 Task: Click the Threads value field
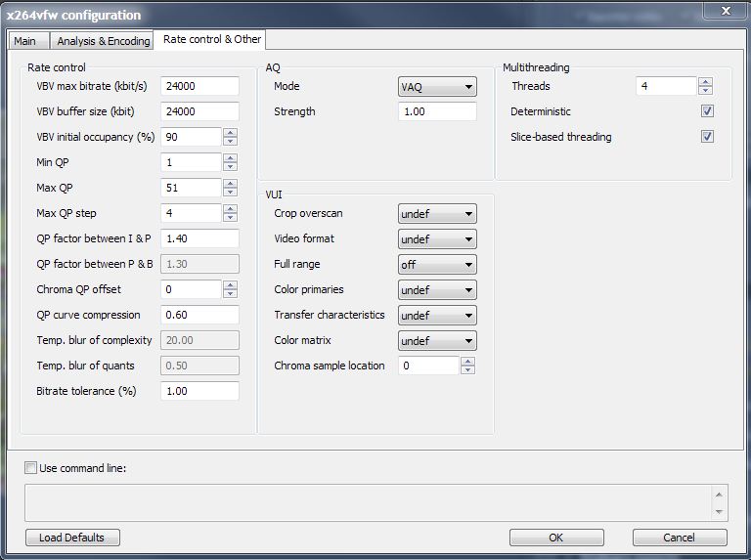tap(666, 86)
